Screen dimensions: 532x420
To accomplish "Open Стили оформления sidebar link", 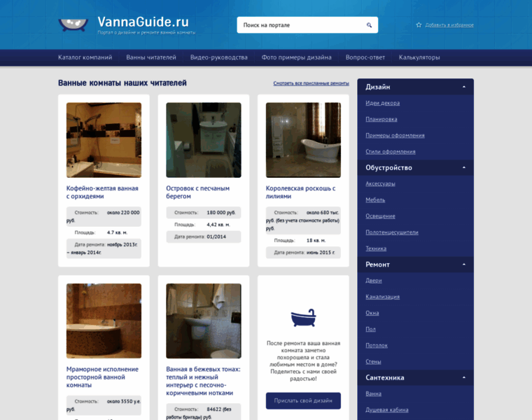I will click(391, 152).
